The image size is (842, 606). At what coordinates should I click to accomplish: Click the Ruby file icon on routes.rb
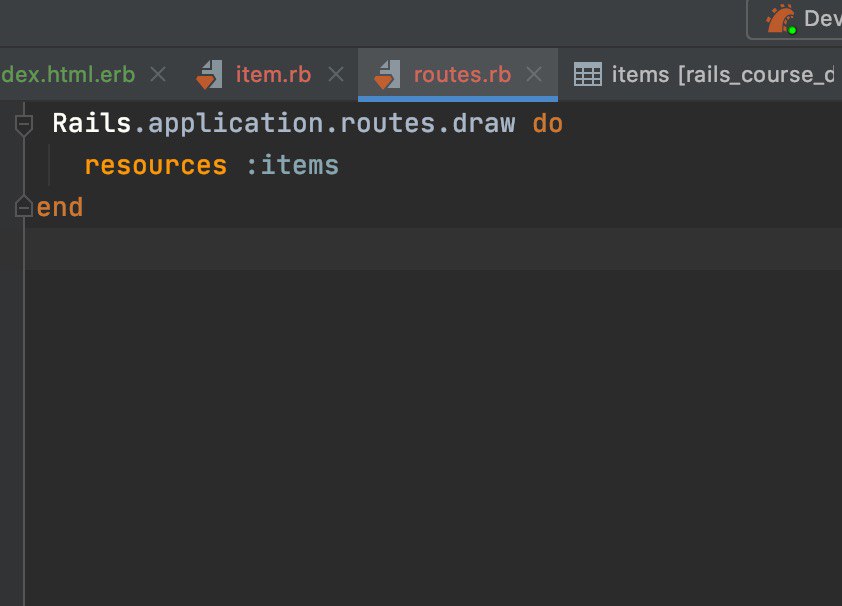tap(387, 74)
